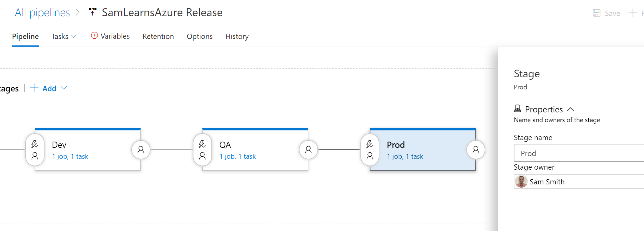Go to All pipelines breadcrumb

coord(42,12)
